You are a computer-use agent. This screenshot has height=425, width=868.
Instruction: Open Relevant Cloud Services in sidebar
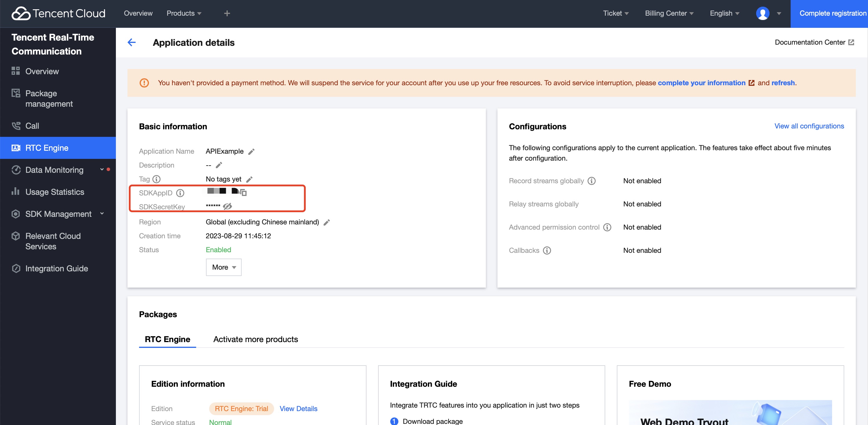click(x=58, y=241)
